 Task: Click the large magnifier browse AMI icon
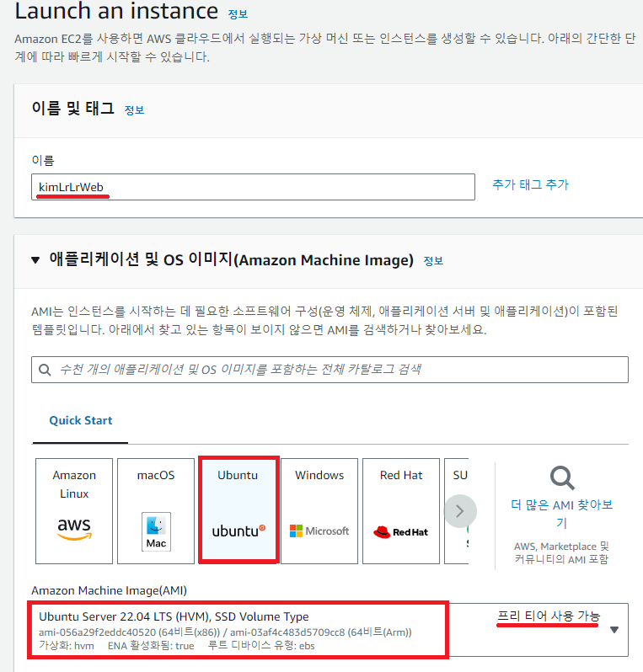[x=562, y=477]
